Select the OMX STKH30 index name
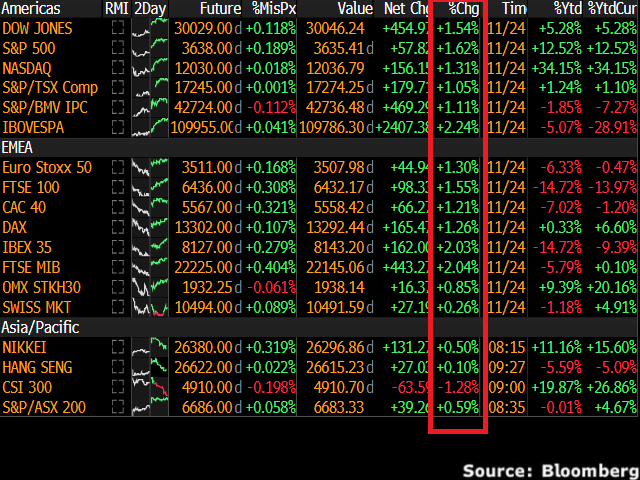Viewport: 640px width, 480px height. [42, 287]
